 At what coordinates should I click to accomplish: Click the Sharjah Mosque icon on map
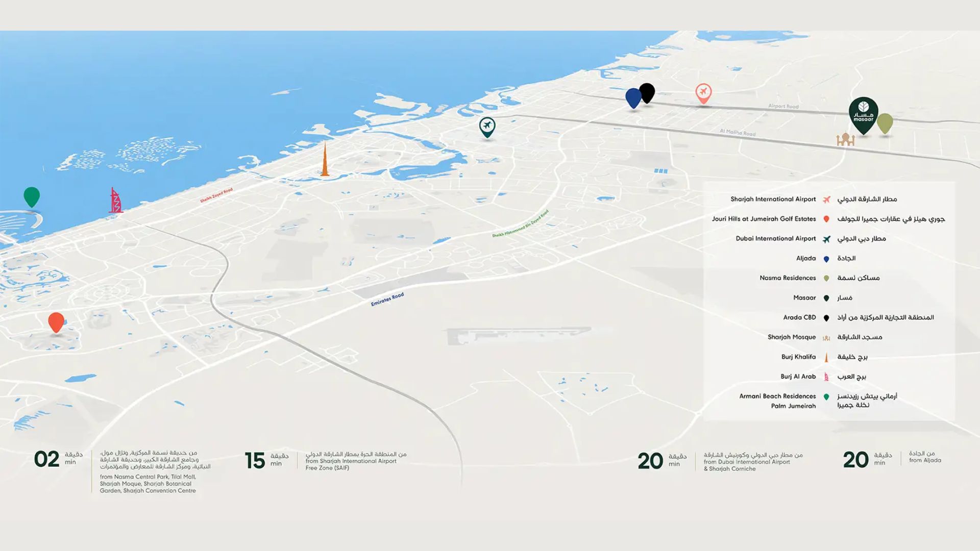point(845,139)
